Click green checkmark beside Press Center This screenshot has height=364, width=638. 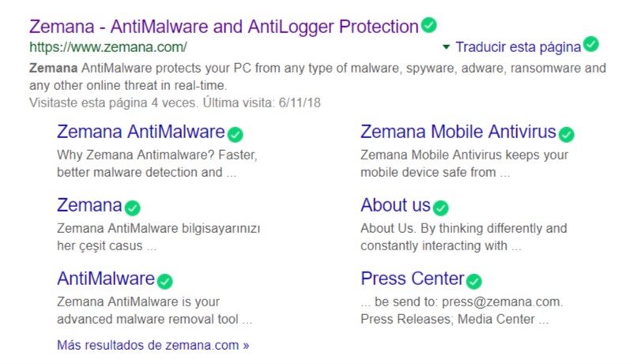pos(474,281)
